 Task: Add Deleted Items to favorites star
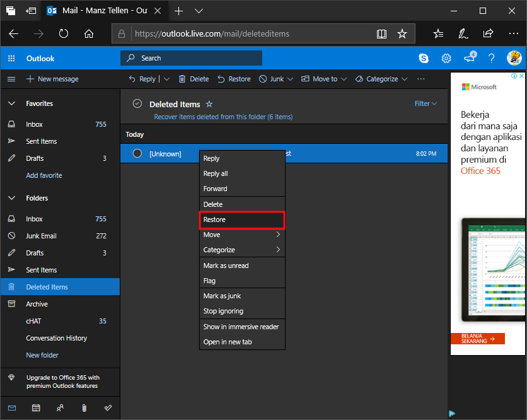209,104
